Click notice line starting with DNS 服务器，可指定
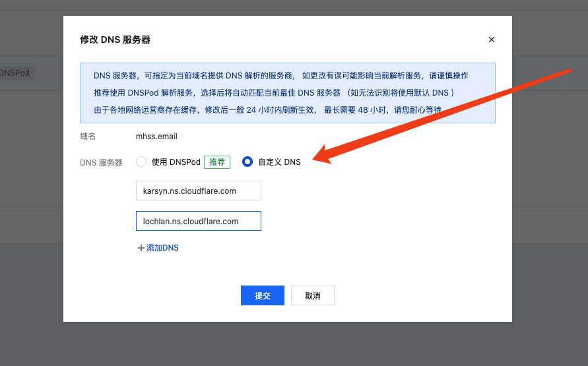 (x=281, y=76)
